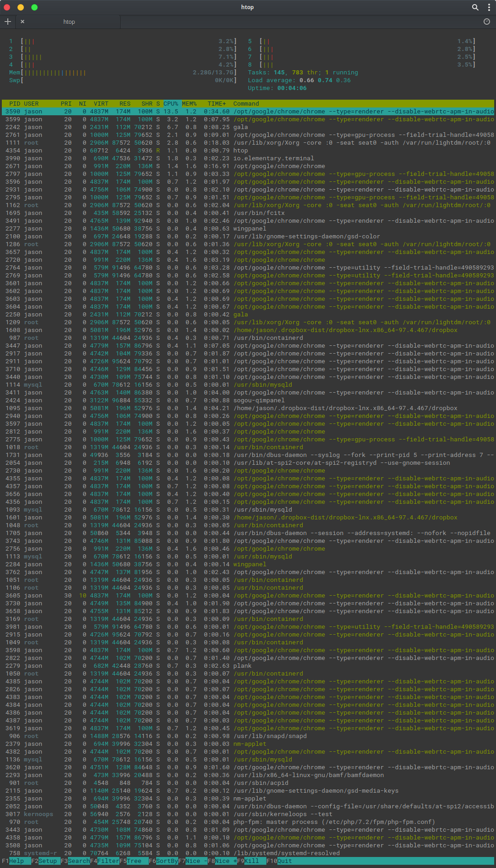Select the dbus-daemon --syslog row PID 1731
Viewport: 496px width, 868px height.
click(248, 455)
